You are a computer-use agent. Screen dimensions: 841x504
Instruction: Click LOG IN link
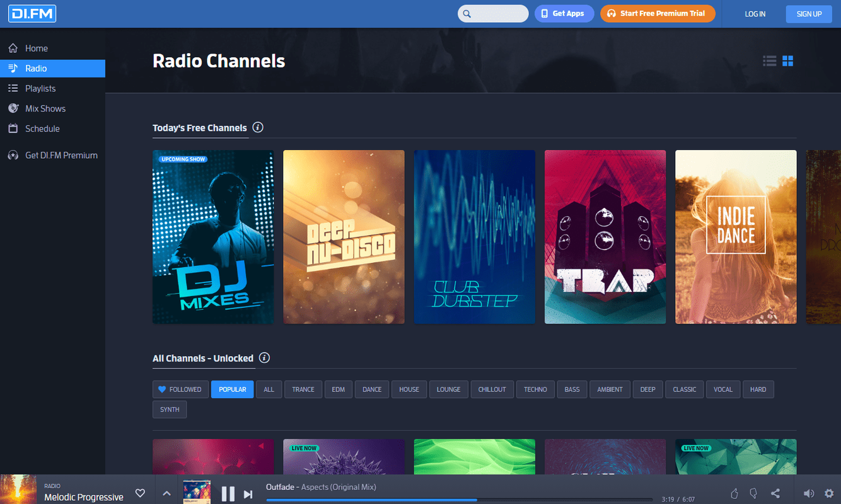(x=755, y=14)
